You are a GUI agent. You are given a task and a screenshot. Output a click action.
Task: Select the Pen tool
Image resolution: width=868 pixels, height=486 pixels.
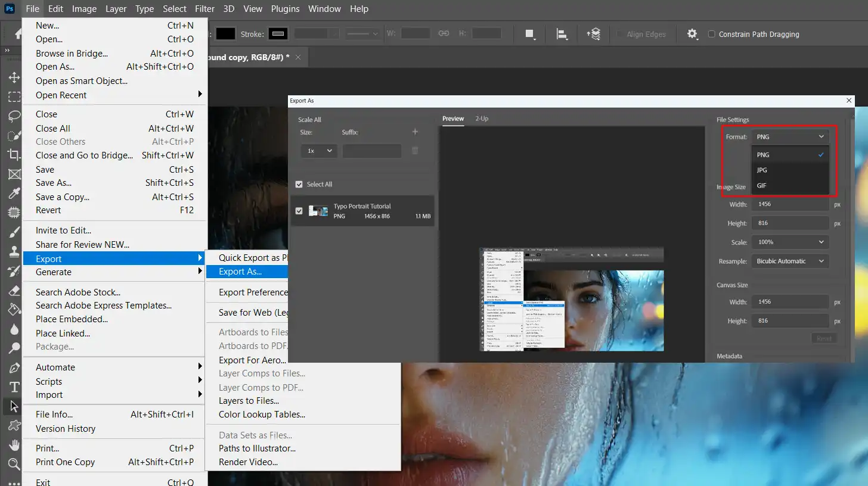(14, 367)
